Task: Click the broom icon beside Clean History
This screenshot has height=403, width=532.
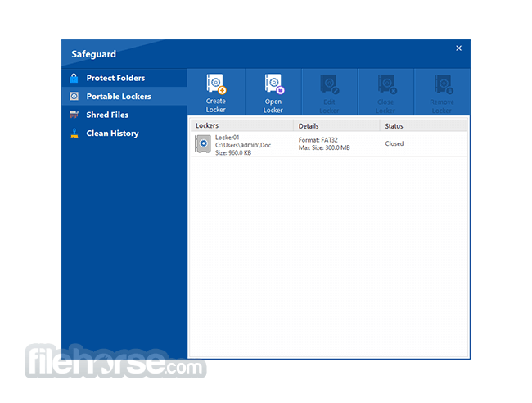Action: [x=74, y=133]
